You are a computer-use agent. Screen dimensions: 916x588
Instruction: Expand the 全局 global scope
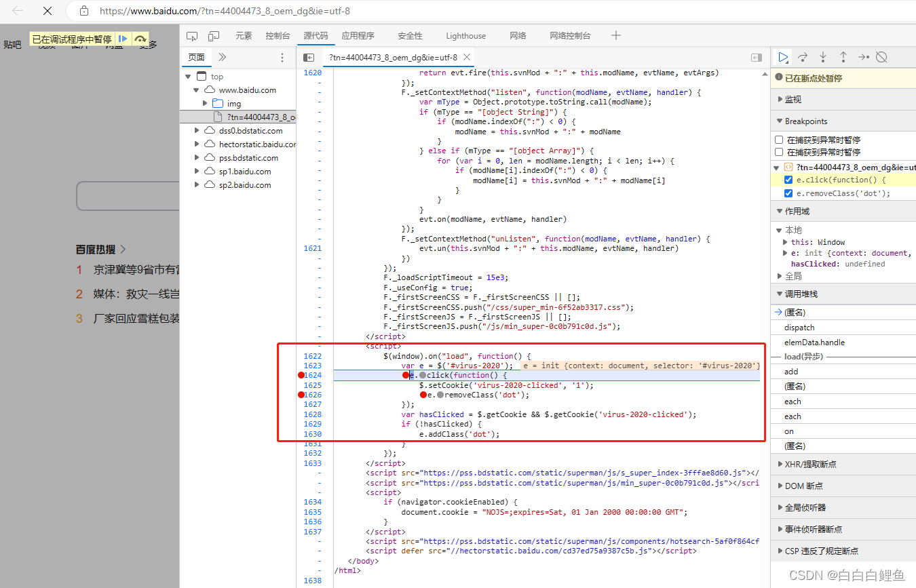pos(780,276)
